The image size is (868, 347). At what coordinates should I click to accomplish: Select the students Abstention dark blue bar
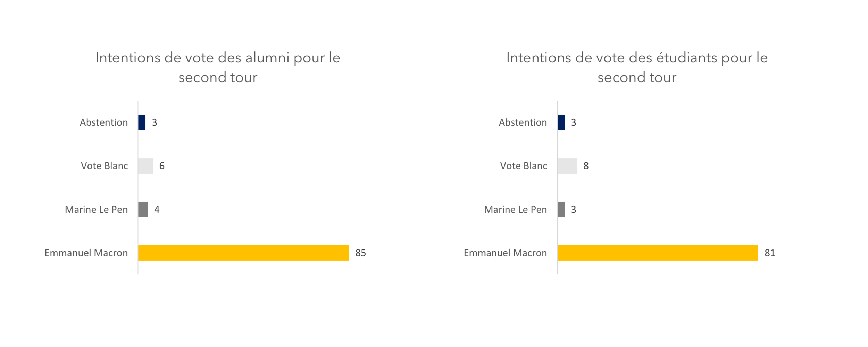coord(561,122)
